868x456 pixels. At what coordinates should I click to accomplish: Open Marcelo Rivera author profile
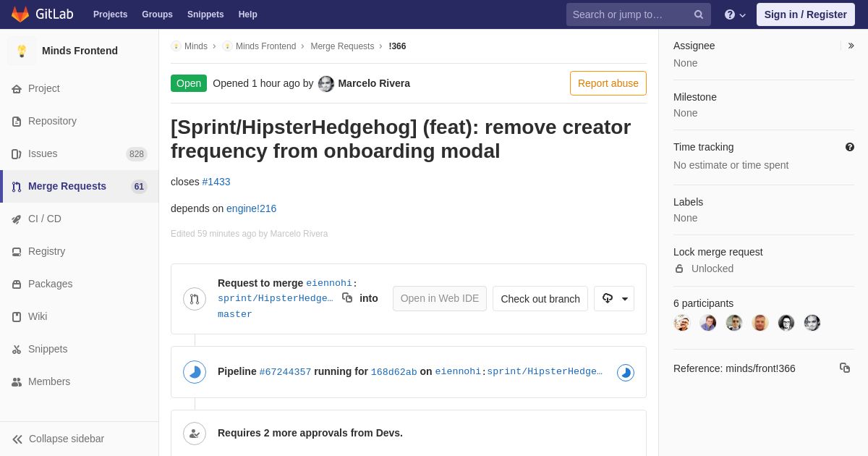tap(374, 83)
